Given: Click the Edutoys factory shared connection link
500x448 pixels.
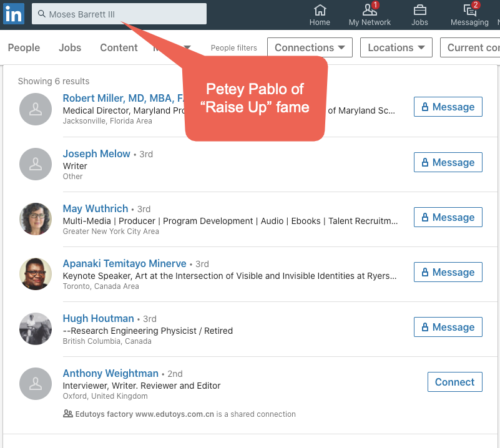Looking at the screenshot, I should [144, 414].
